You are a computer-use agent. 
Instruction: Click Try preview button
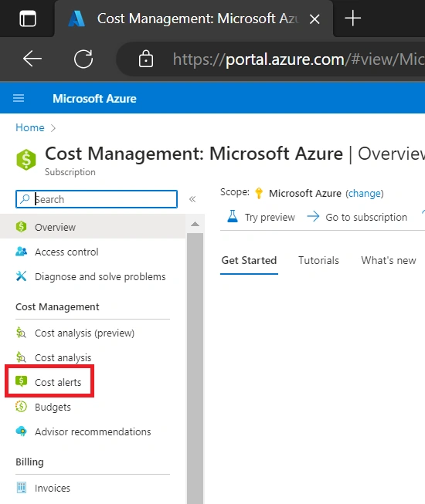[x=261, y=217]
